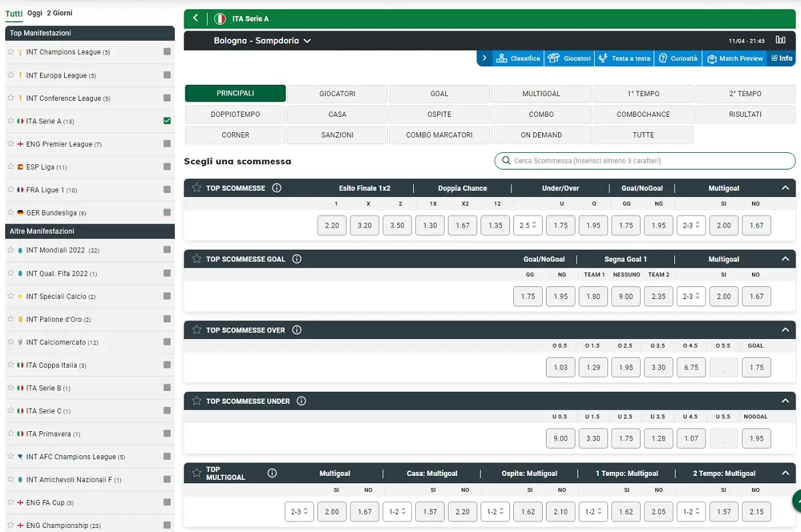Open the statistics icon next to match time
This screenshot has height=532, width=801.
(x=780, y=41)
